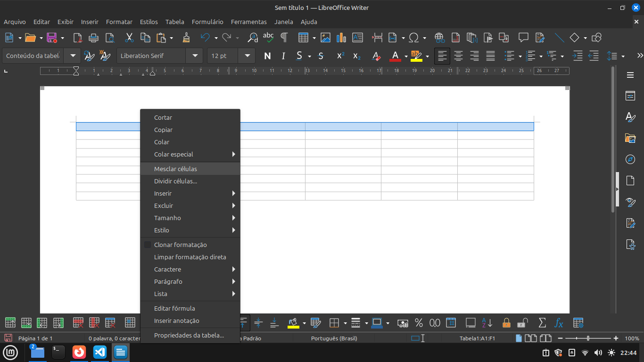Tick the Clonar formatação checkbox item
Screen dimensions: 644x362
[190, 245]
